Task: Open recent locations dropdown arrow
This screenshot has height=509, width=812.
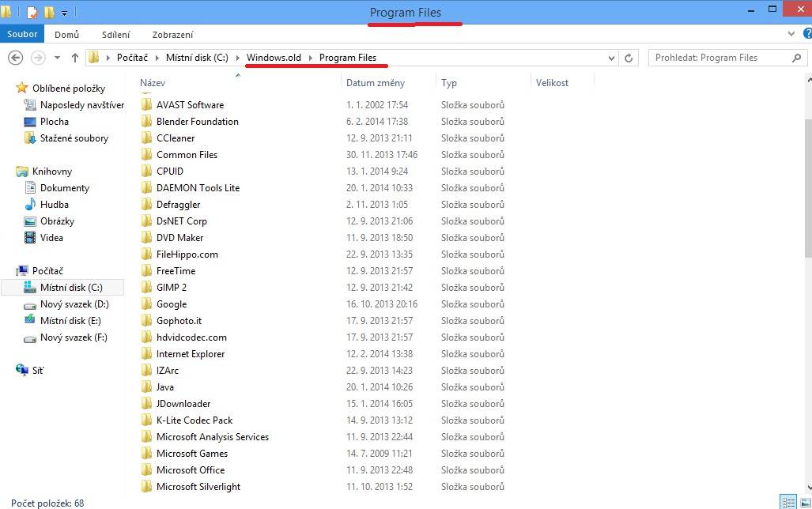Action: tap(58, 58)
